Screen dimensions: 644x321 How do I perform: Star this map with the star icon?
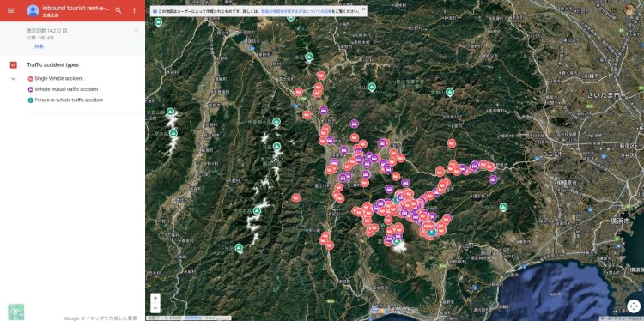point(137,30)
